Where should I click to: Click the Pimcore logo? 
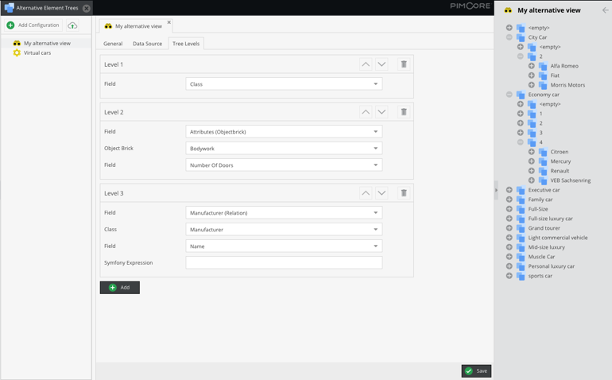click(x=470, y=6)
